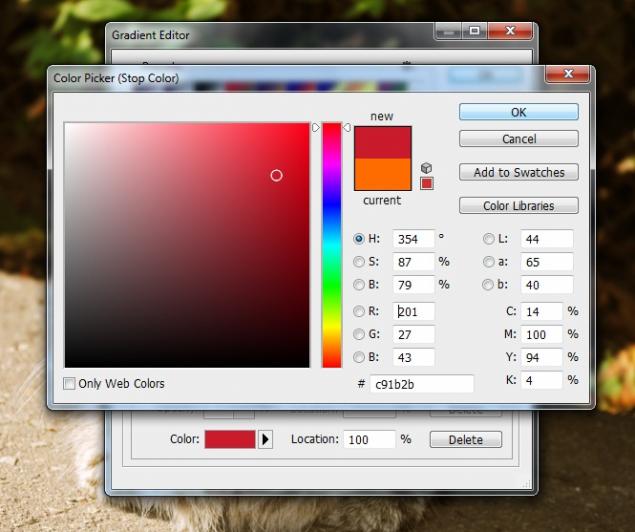
Task: Open the Color stop dropdown arrow
Action: 265,440
